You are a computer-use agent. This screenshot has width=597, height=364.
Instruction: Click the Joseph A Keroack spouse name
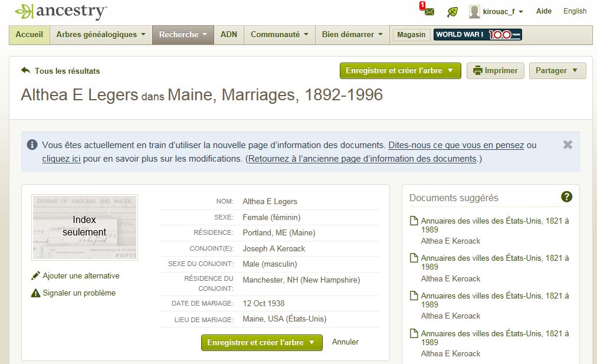click(274, 248)
